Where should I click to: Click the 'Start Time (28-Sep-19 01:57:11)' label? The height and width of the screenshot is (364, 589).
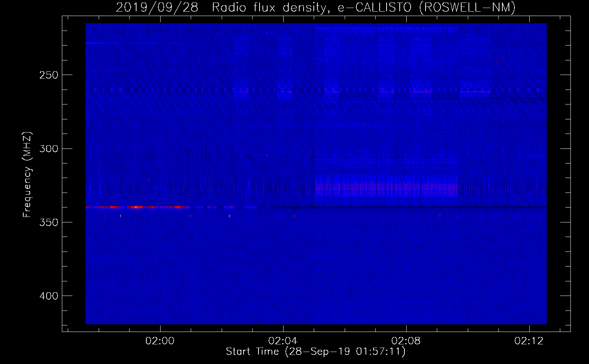coord(316,352)
